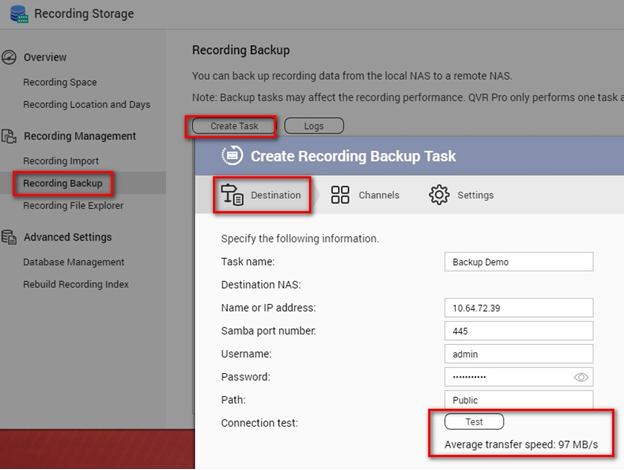
Task: Switch to the Destination step tab
Action: point(262,195)
